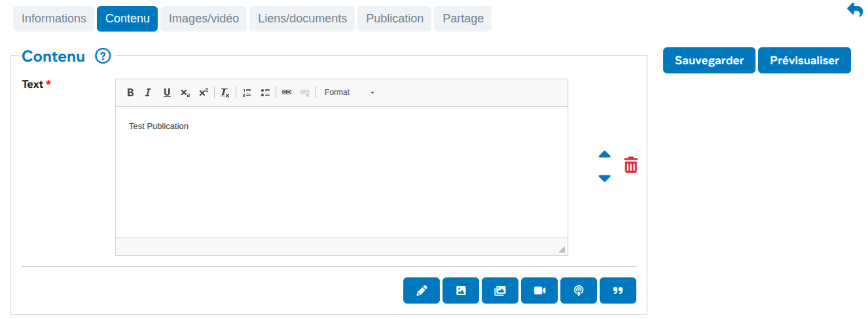Click the Sauvegarder button
This screenshot has width=868, height=319.
(709, 61)
